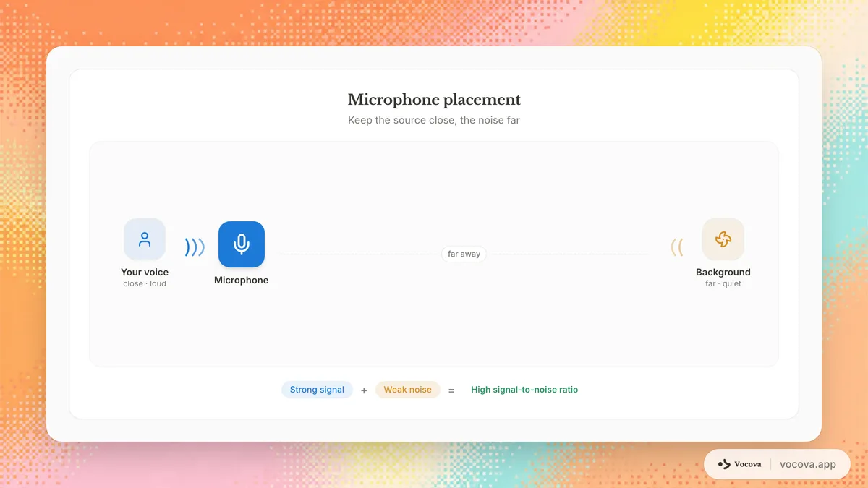Click the 'Vocova' brand name text
This screenshot has width=868, height=488.
(748, 464)
